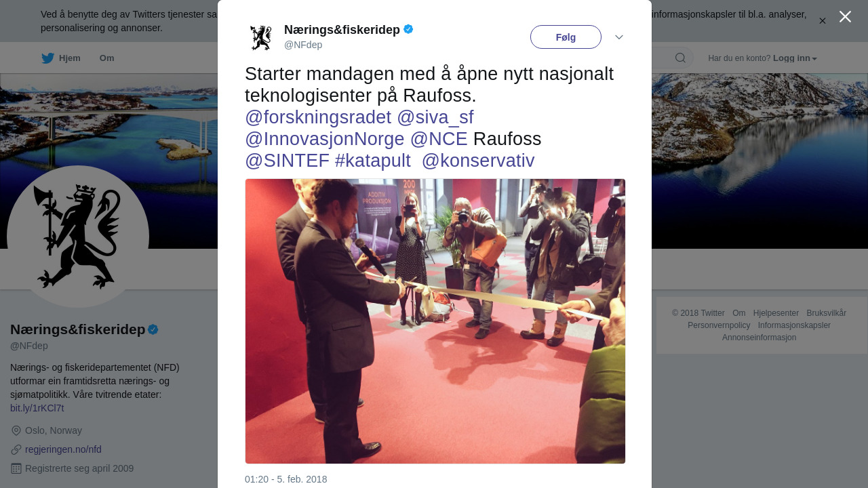Open Hjelpesenter in the footer
868x488 pixels.
pyautogui.click(x=776, y=313)
